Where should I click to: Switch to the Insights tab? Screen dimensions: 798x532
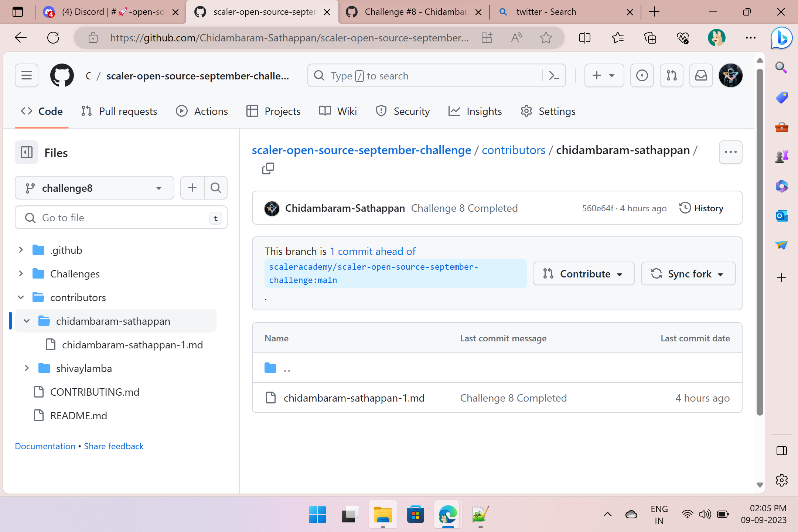click(475, 111)
